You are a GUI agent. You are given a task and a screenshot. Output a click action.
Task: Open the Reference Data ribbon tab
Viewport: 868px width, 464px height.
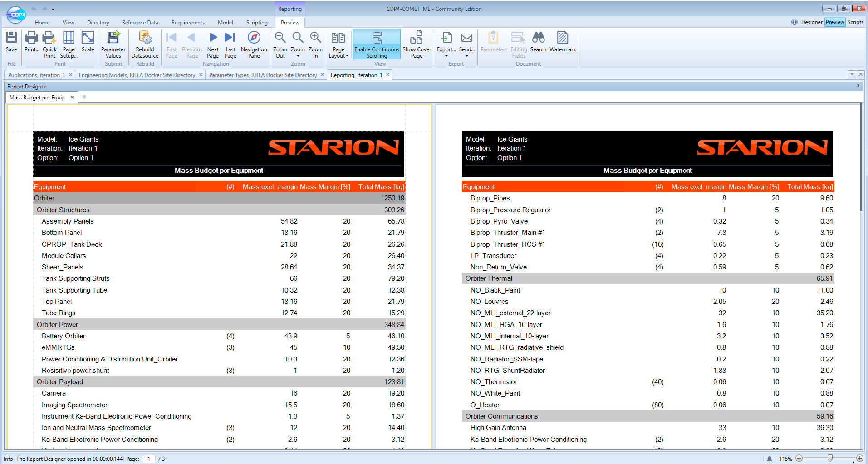[x=140, y=23]
